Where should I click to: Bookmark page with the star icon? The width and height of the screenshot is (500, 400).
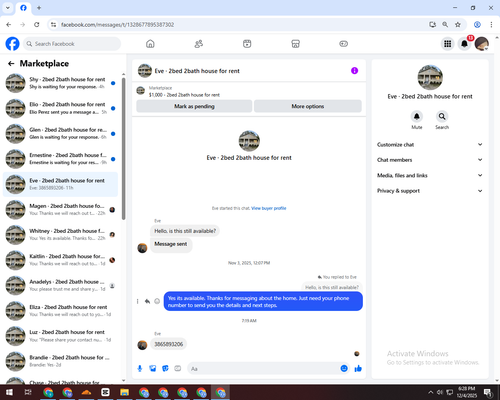[x=458, y=25]
